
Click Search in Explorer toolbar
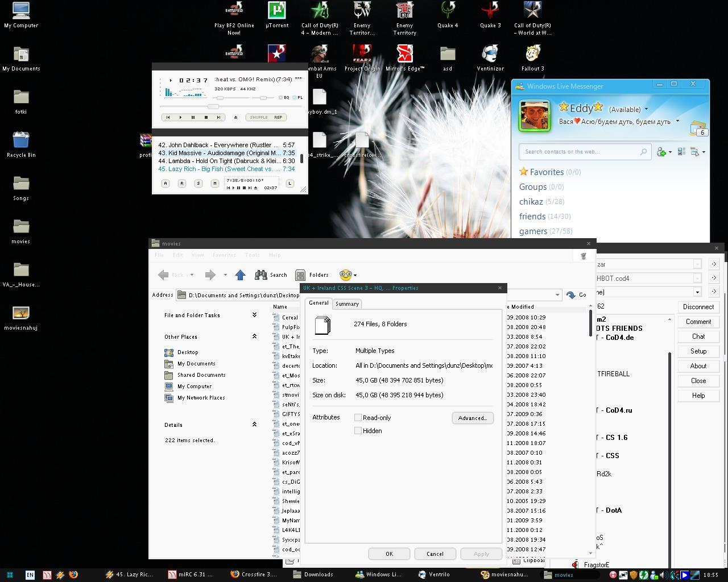[271, 275]
